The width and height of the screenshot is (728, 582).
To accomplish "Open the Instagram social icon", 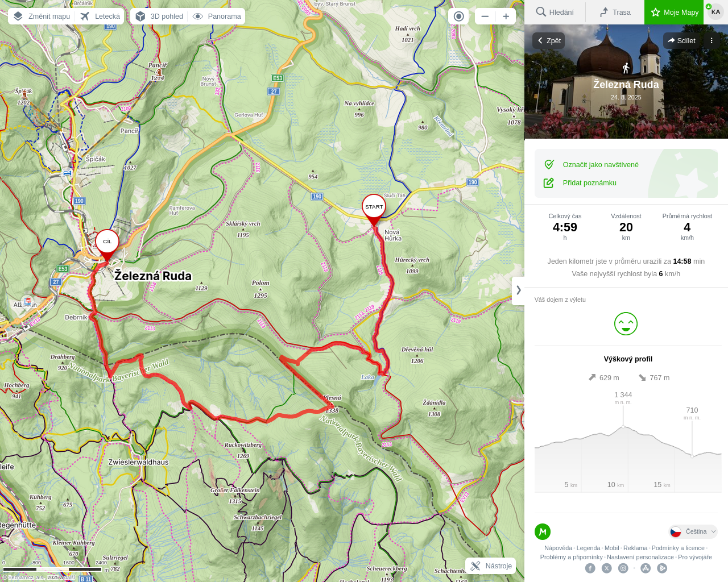I will (x=623, y=568).
